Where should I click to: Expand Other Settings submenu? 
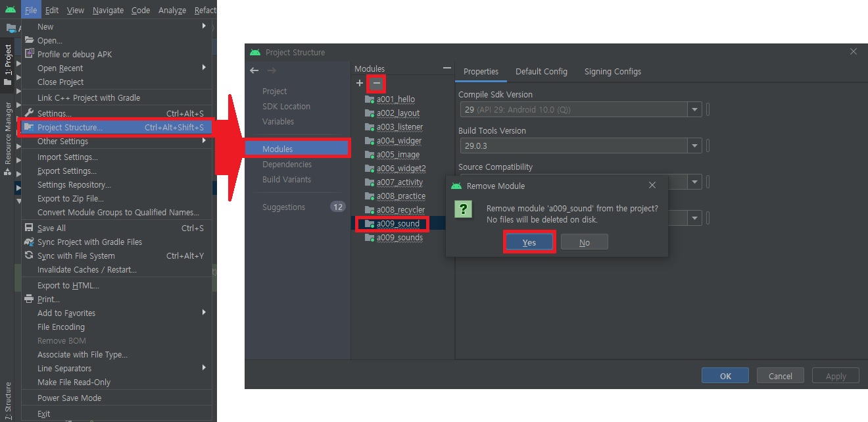[x=116, y=141]
